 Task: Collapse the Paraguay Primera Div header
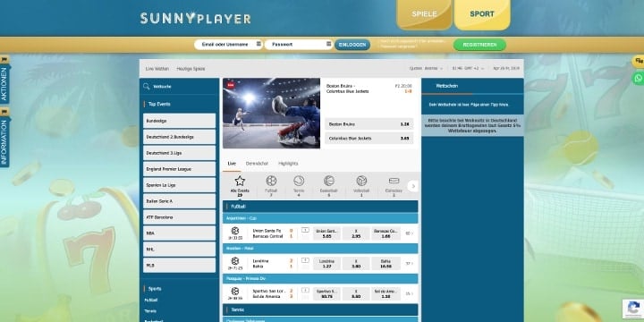coord(320,278)
